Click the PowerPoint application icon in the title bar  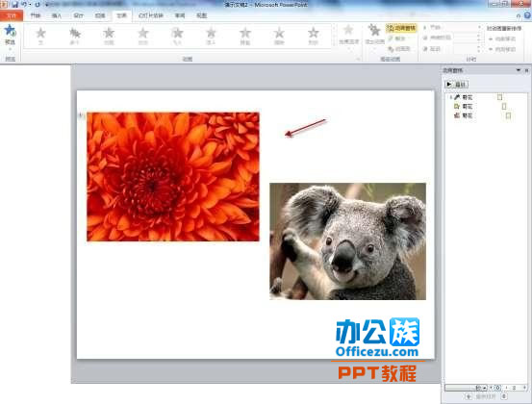tap(4, 5)
